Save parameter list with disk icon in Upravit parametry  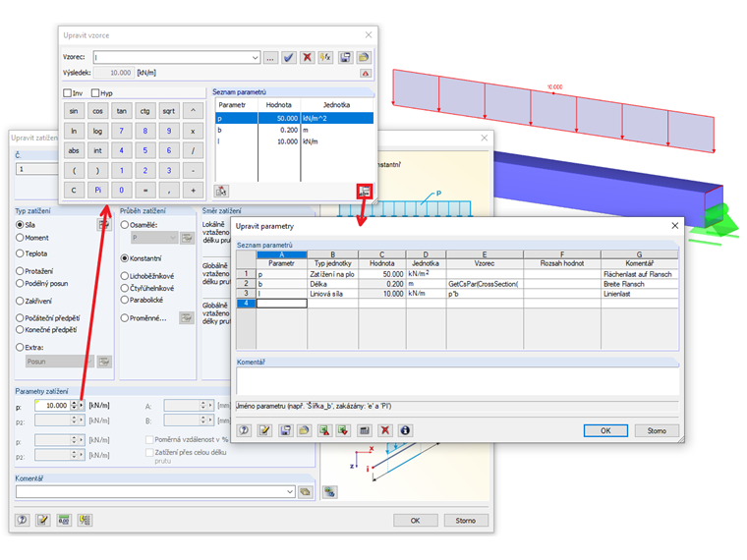click(x=285, y=430)
